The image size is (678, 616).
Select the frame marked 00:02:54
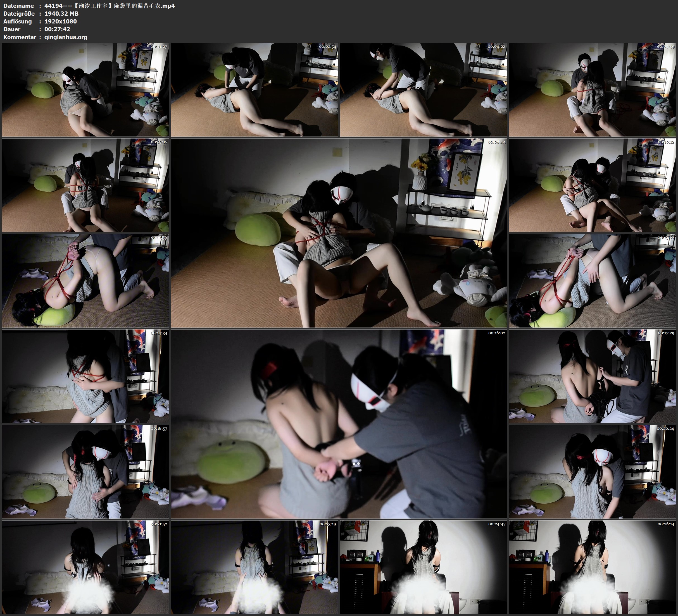pyautogui.click(x=254, y=90)
